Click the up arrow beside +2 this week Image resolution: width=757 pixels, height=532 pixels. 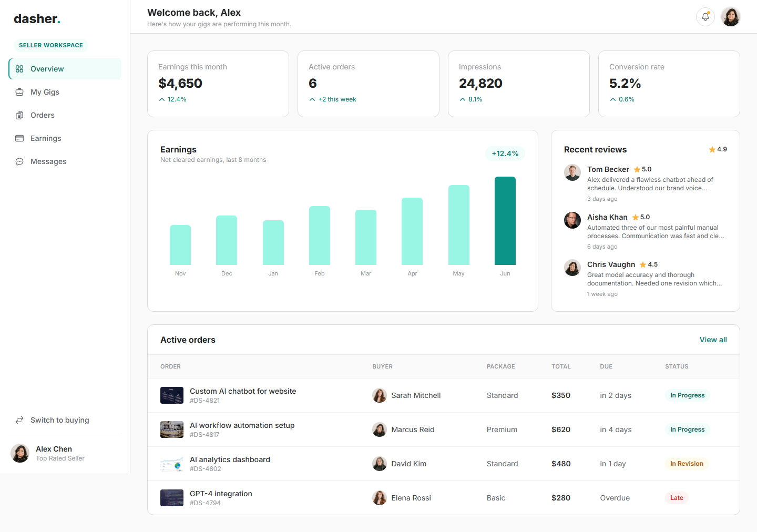pyautogui.click(x=312, y=99)
